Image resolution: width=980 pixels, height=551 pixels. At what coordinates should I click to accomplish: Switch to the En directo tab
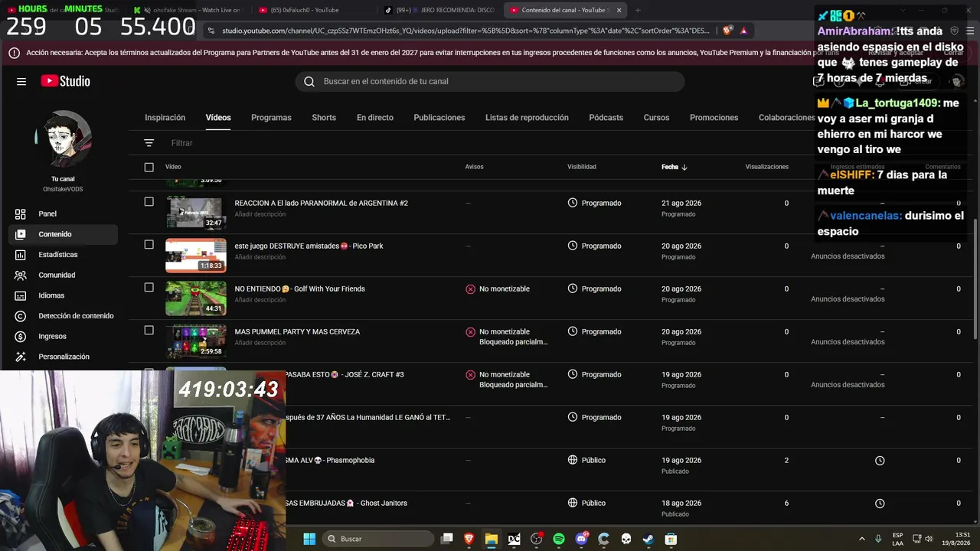(x=375, y=118)
